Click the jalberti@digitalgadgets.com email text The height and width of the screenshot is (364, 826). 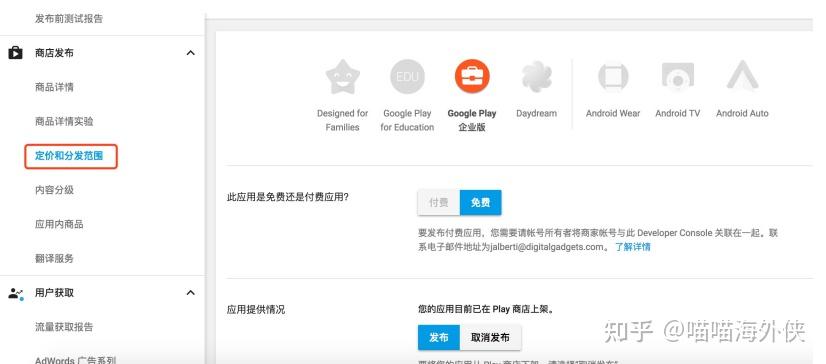tap(546, 247)
